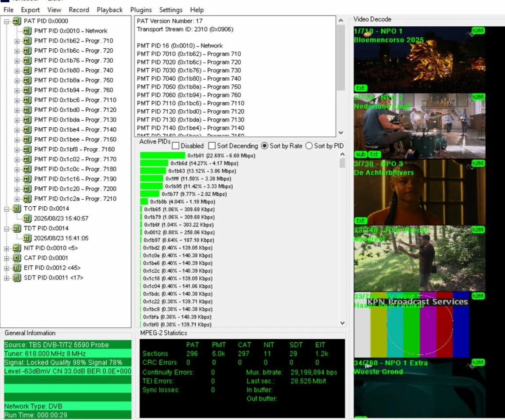
Task: Click the txt button on NPO 1 video
Action: (x=361, y=88)
